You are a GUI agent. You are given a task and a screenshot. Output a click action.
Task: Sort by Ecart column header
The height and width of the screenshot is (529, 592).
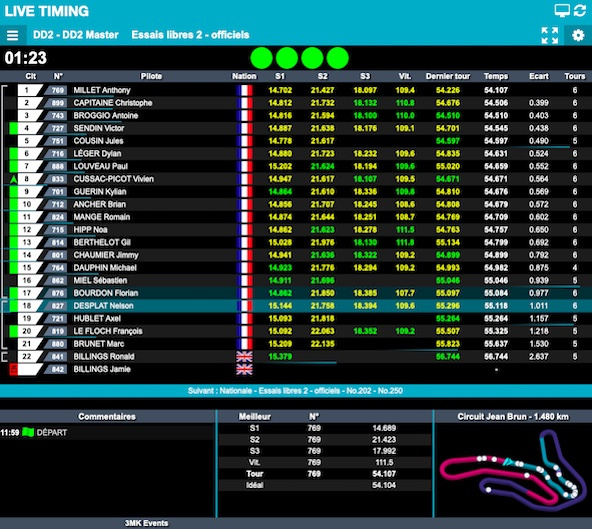pos(539,76)
